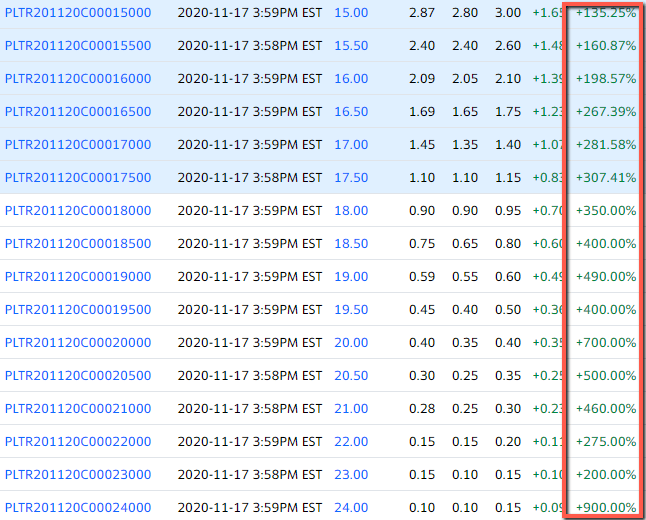Screen dimensions: 646x520
Task: Click last price 1.45 in 17.00 row
Action: click(422, 145)
